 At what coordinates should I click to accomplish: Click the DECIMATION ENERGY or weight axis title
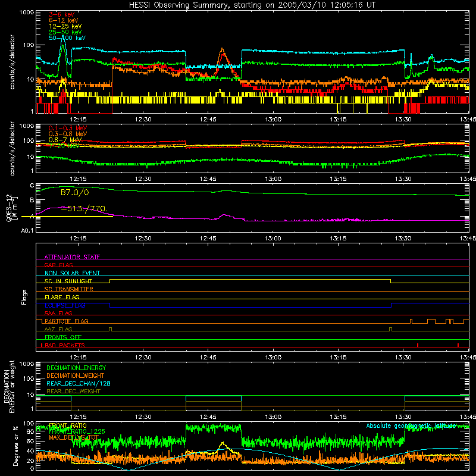(x=10, y=387)
